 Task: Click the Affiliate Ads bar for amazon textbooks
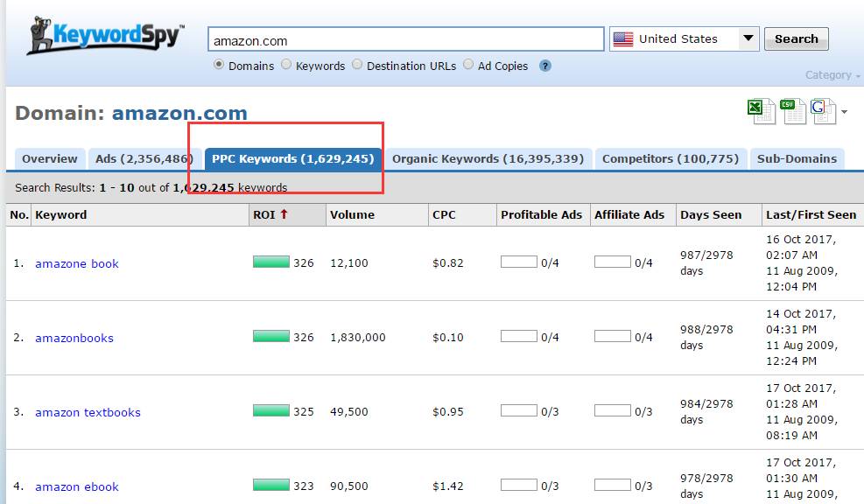coord(612,410)
